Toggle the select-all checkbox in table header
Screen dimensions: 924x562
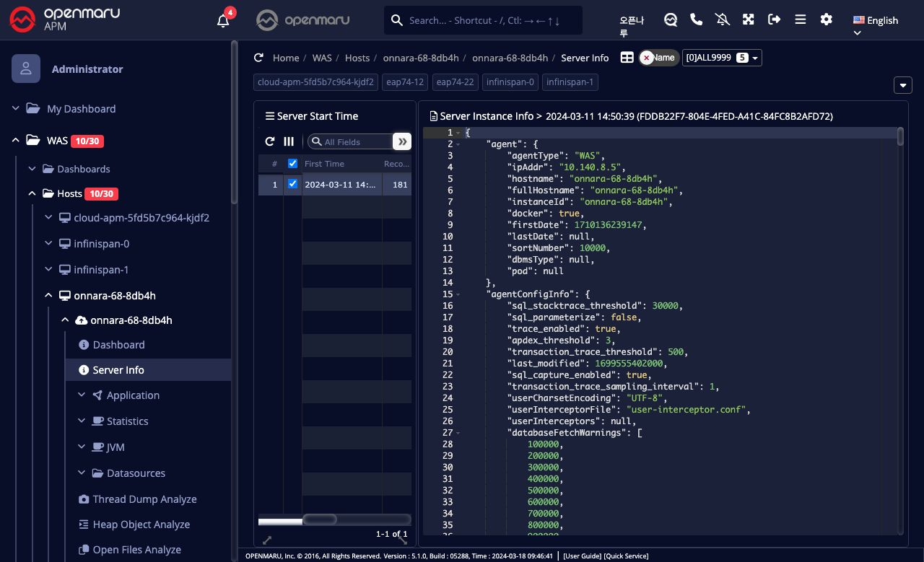[292, 164]
